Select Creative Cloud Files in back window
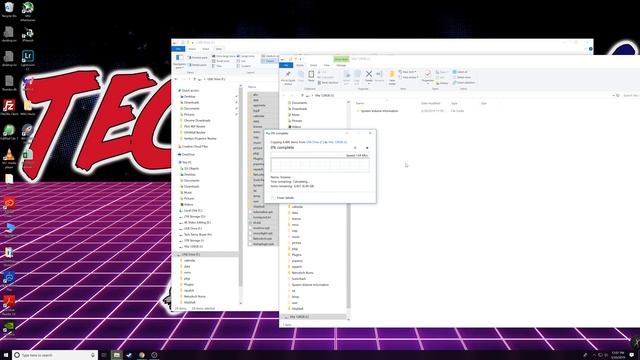Screen dimensions: 640x360 coord(195,146)
